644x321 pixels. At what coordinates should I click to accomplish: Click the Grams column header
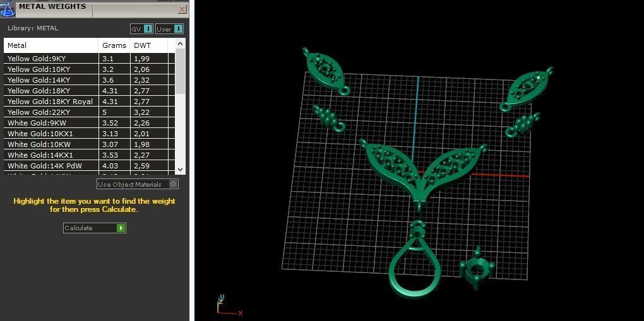tap(114, 45)
